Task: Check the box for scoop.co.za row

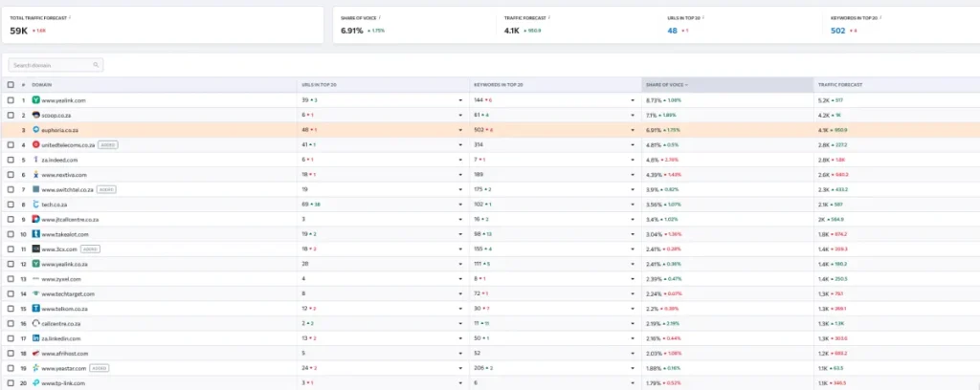Action: click(11, 115)
